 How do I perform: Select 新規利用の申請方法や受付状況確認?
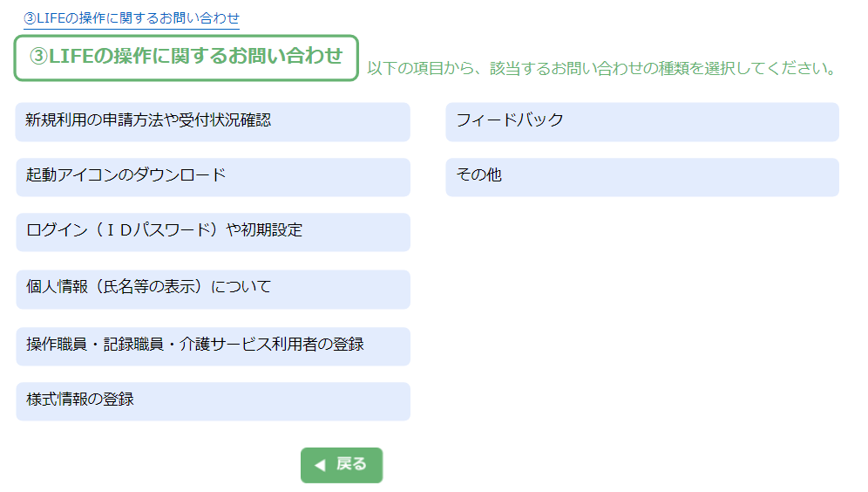pos(213,121)
